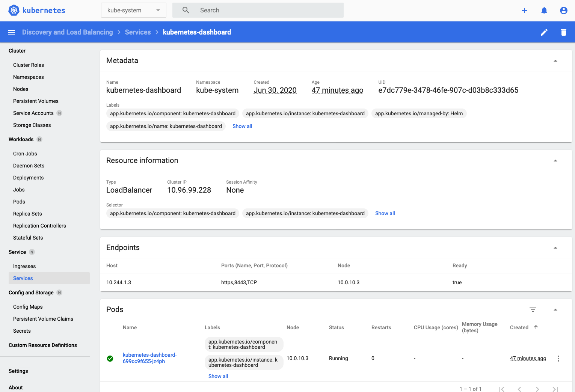
Task: Click the search magnifier icon
Action: [186, 10]
